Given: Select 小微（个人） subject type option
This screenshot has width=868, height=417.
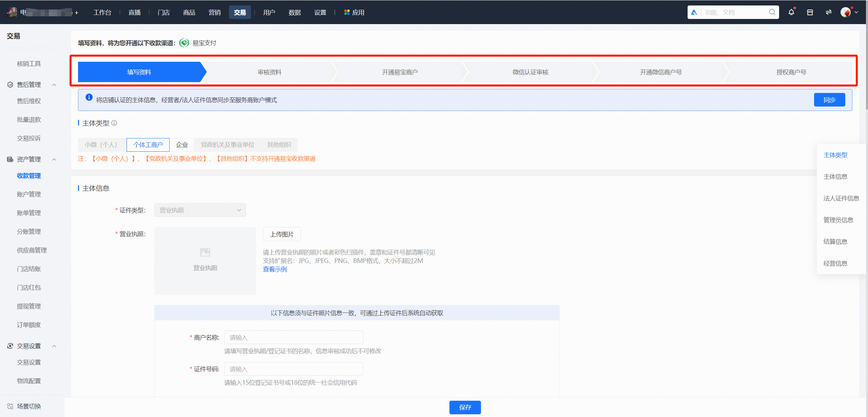Looking at the screenshot, I should pos(101,145).
